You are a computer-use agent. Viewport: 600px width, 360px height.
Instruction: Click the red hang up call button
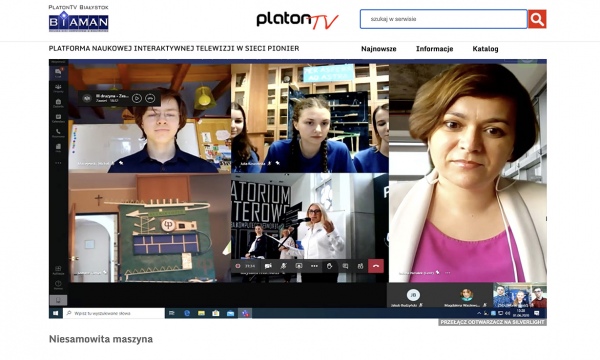[376, 266]
